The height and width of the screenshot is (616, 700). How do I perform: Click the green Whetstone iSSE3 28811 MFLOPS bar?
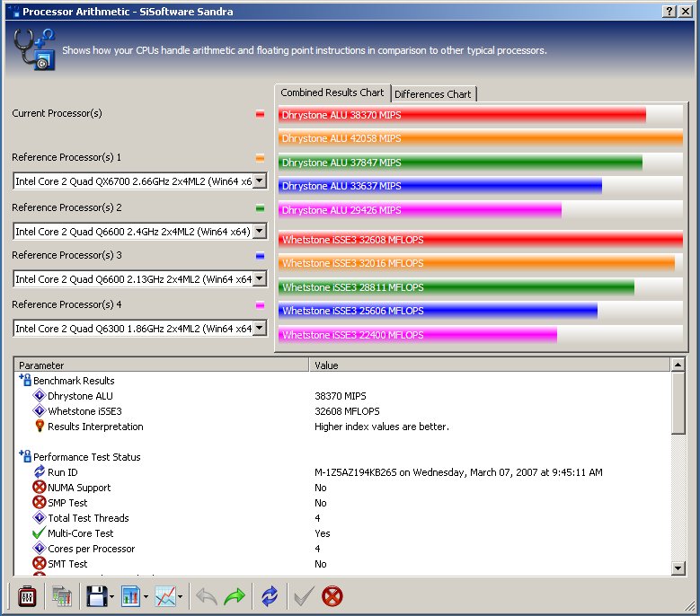pos(456,286)
